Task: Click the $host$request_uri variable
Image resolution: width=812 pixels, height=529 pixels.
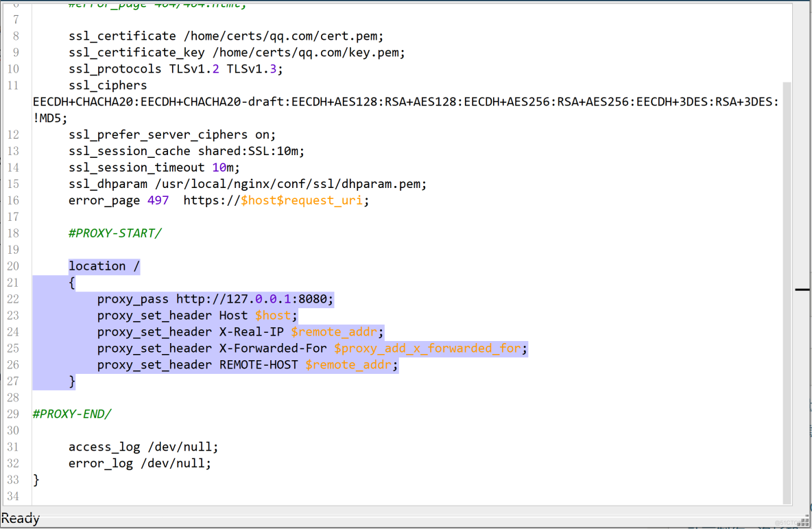Action: point(301,200)
